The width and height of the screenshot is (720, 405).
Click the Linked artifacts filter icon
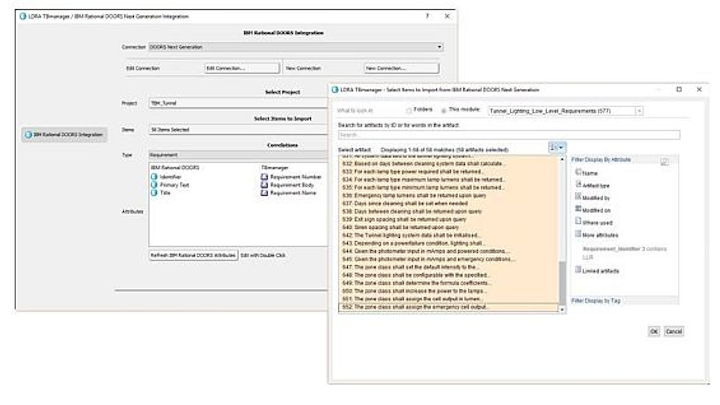578,270
